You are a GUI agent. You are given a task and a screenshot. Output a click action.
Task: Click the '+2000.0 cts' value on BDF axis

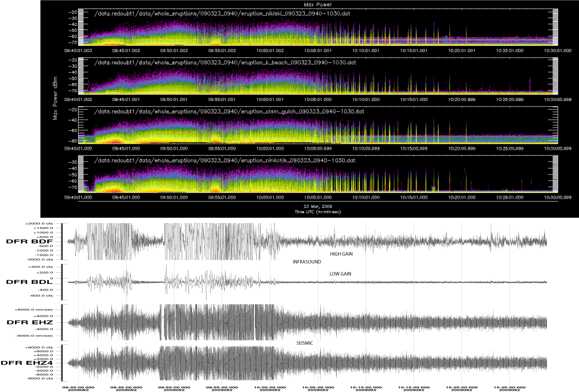pos(39,223)
